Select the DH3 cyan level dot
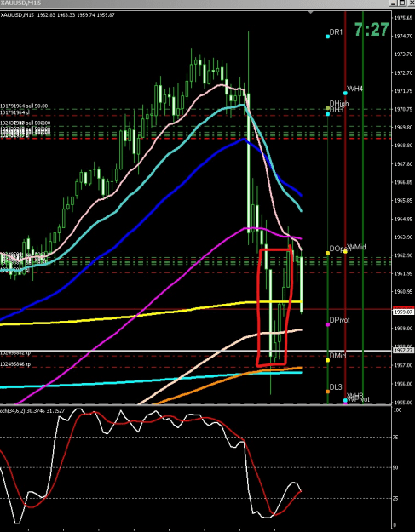This screenshot has width=415, height=532. click(328, 114)
